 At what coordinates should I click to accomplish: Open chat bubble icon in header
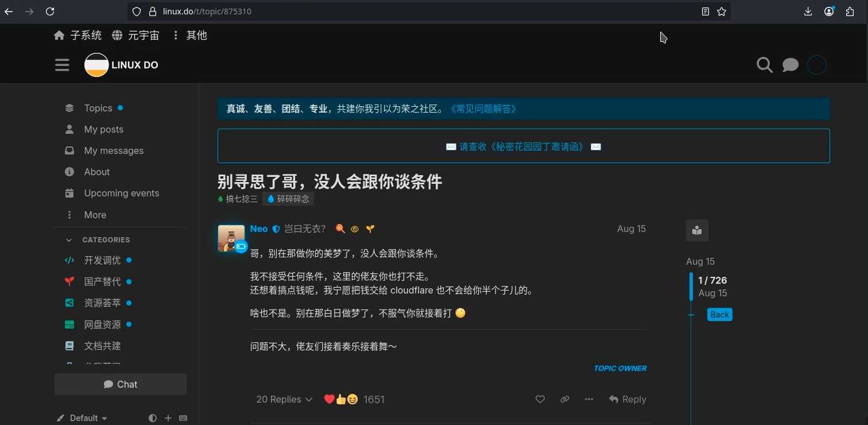coord(790,65)
